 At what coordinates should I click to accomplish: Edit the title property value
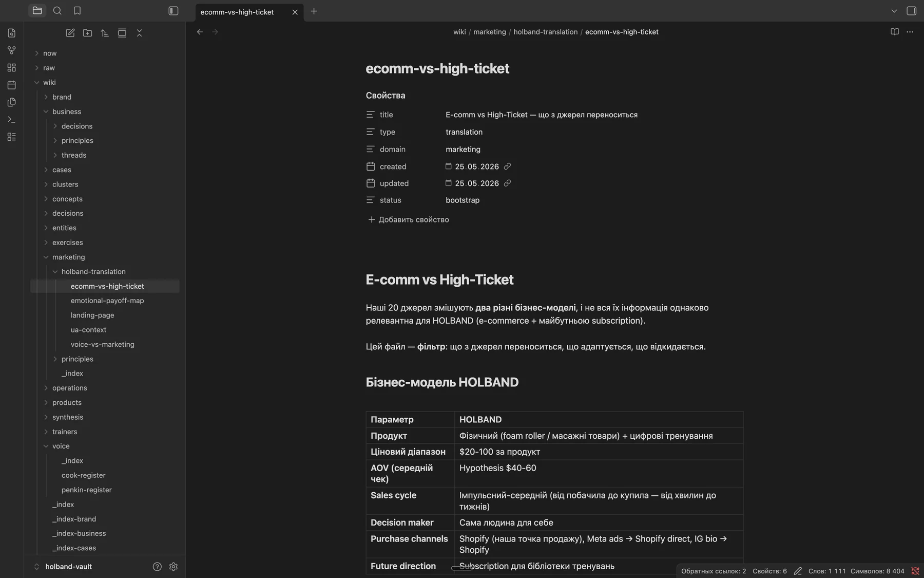point(542,115)
